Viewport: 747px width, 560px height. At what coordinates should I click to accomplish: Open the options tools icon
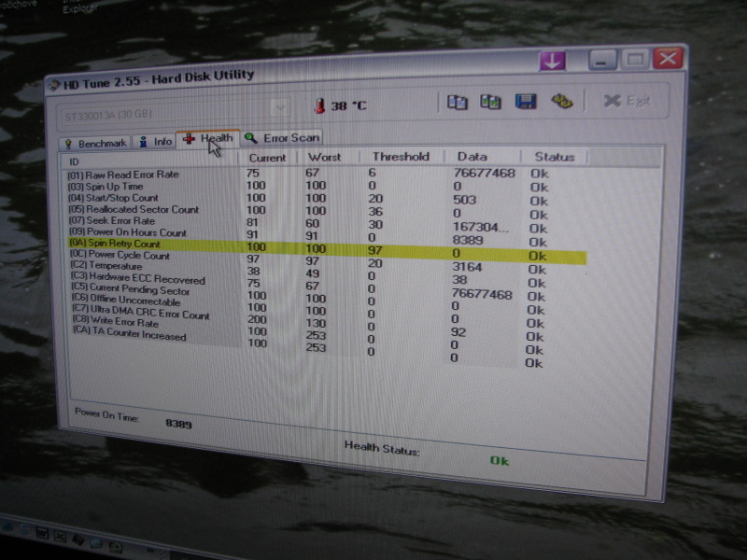562,101
